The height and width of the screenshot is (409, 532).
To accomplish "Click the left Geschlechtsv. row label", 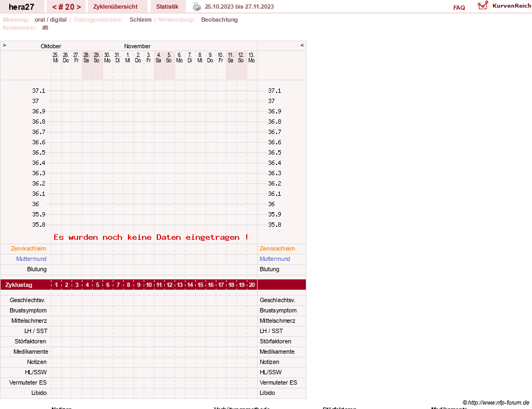I will point(28,300).
